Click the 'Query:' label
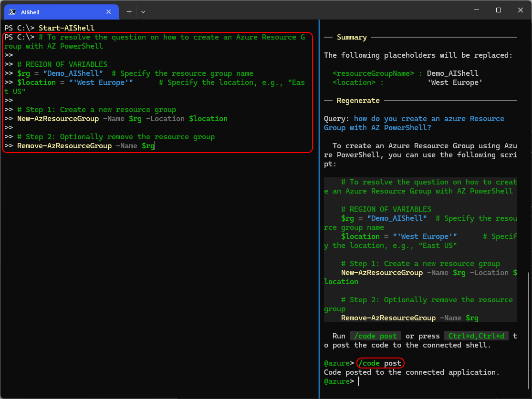This screenshot has height=399, width=532. tap(336, 119)
